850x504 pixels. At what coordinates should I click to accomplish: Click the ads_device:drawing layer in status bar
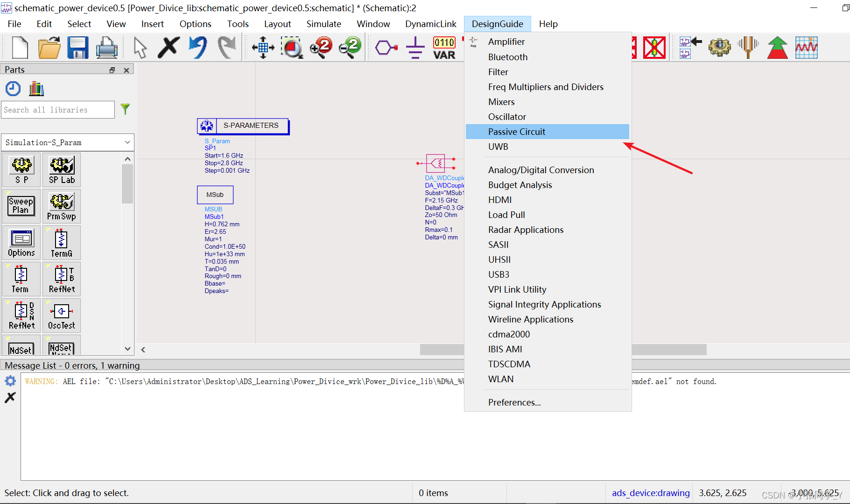651,493
